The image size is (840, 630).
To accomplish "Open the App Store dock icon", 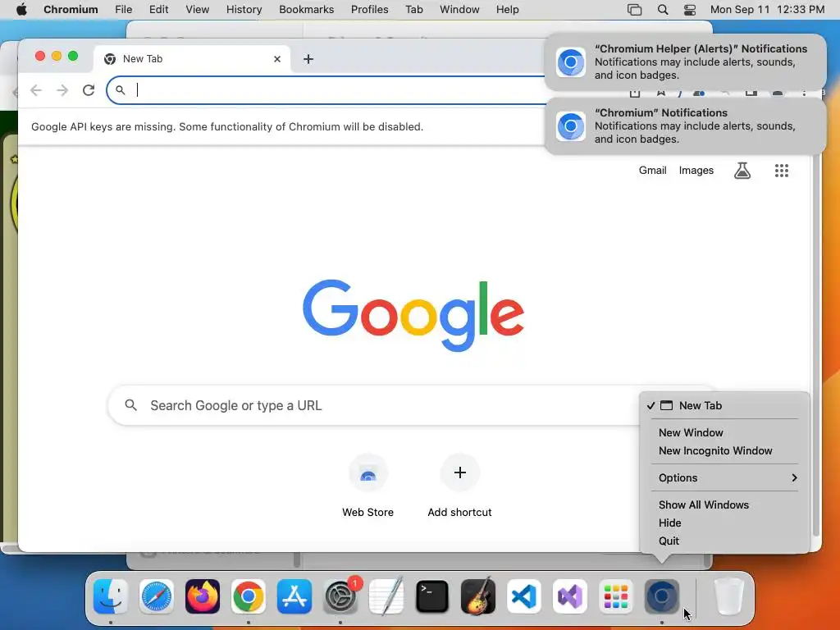I will click(x=294, y=596).
